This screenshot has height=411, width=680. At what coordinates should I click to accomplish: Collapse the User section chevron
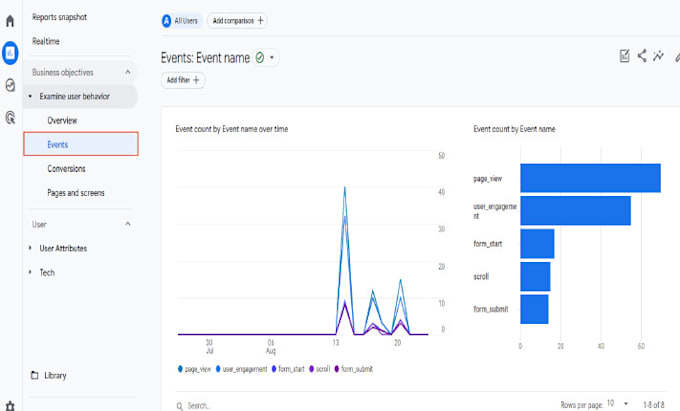[128, 224]
